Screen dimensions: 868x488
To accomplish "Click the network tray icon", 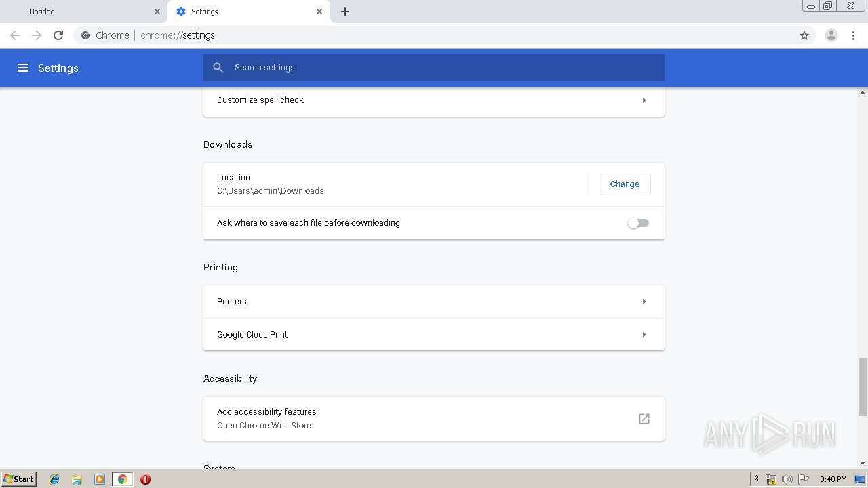I will [771, 479].
